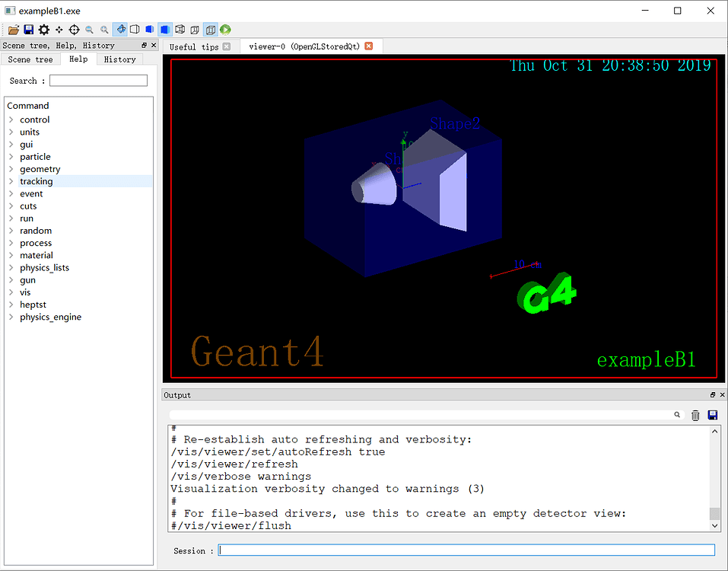Open a macro file using the folder icon
Screen dimensions: 728x571
(x=13, y=30)
